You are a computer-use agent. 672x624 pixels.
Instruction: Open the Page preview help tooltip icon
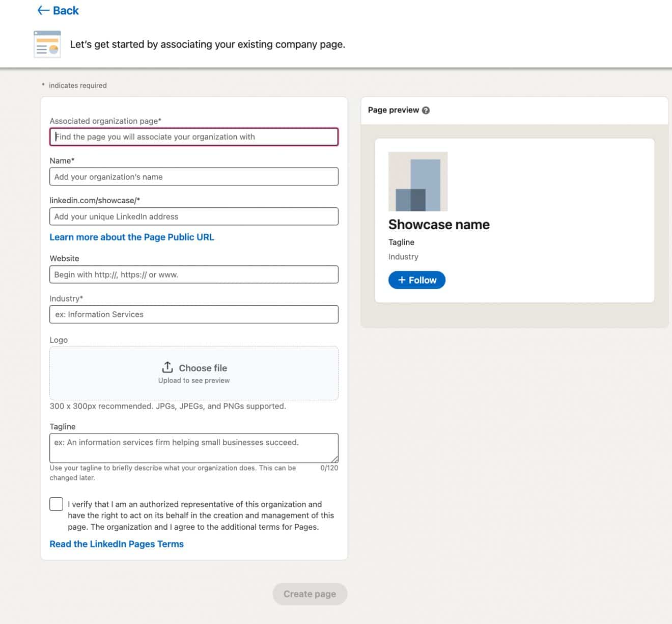426,110
